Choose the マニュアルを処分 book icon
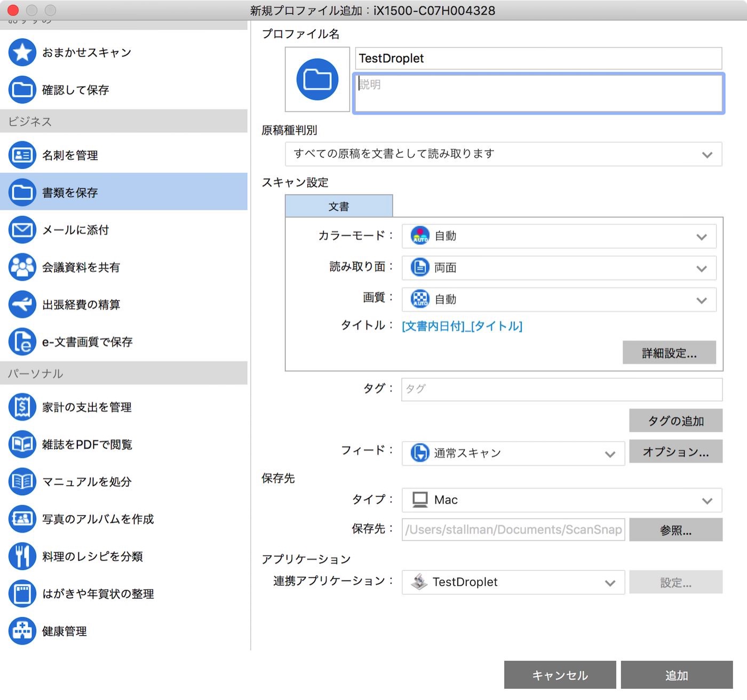The image size is (747, 700). (22, 482)
